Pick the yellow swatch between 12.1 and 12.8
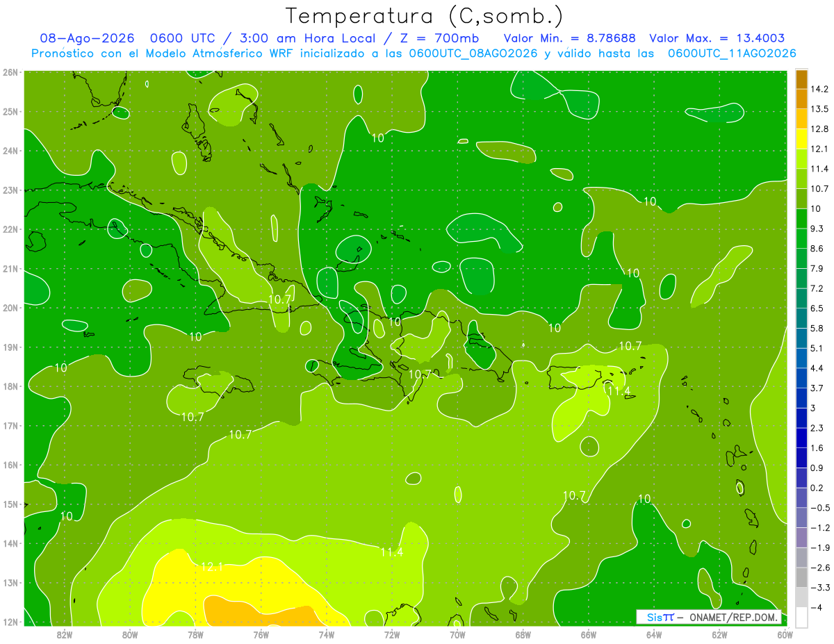The width and height of the screenshot is (834, 644). 801,139
